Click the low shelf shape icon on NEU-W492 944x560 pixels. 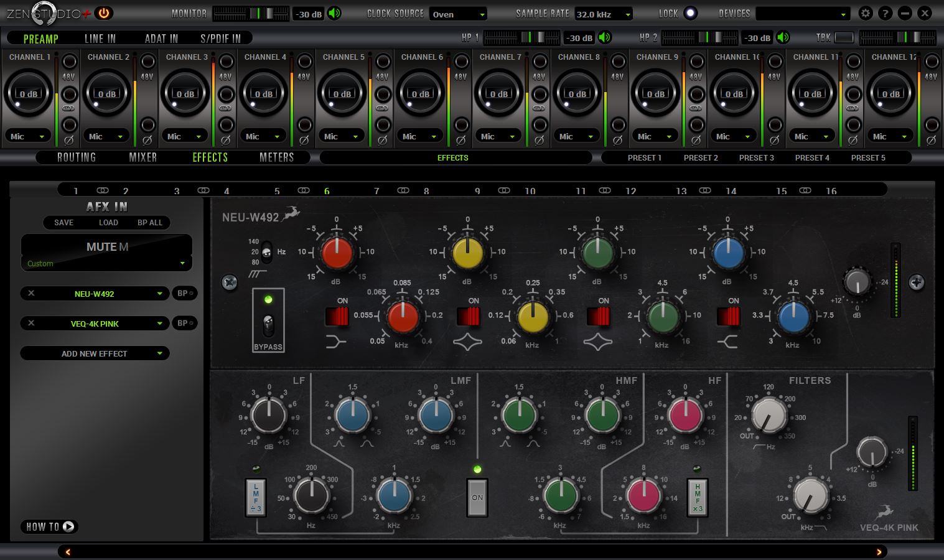click(336, 341)
